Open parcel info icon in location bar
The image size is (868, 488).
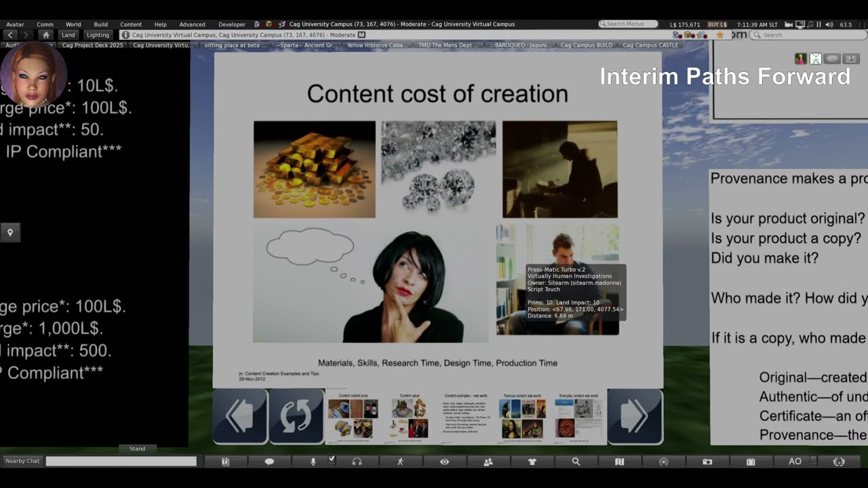pyautogui.click(x=125, y=35)
